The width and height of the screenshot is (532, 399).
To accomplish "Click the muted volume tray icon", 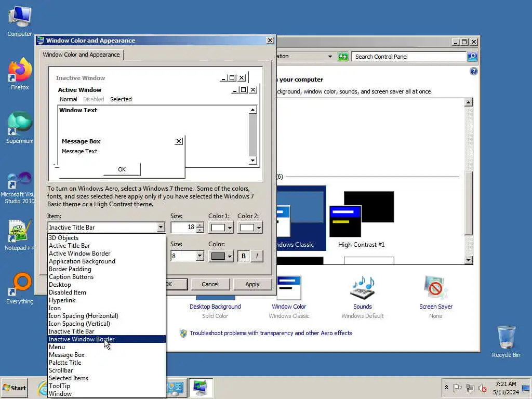I will [483, 388].
